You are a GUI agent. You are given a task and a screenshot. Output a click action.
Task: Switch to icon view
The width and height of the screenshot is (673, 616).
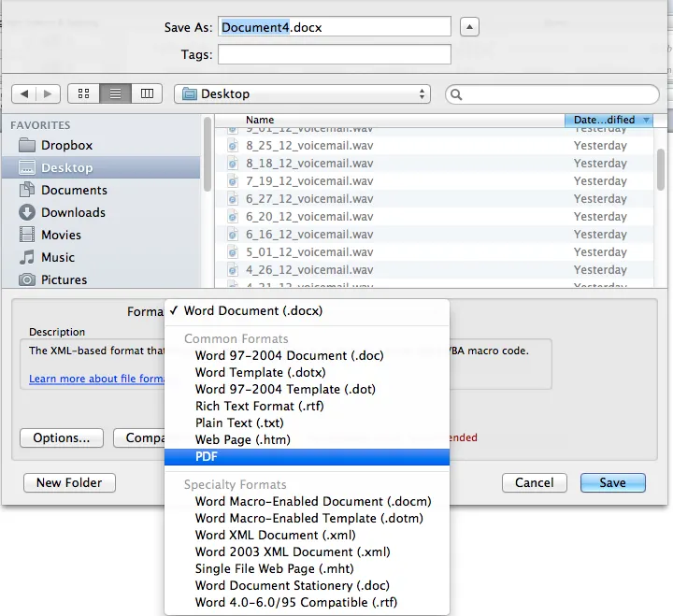pos(84,93)
